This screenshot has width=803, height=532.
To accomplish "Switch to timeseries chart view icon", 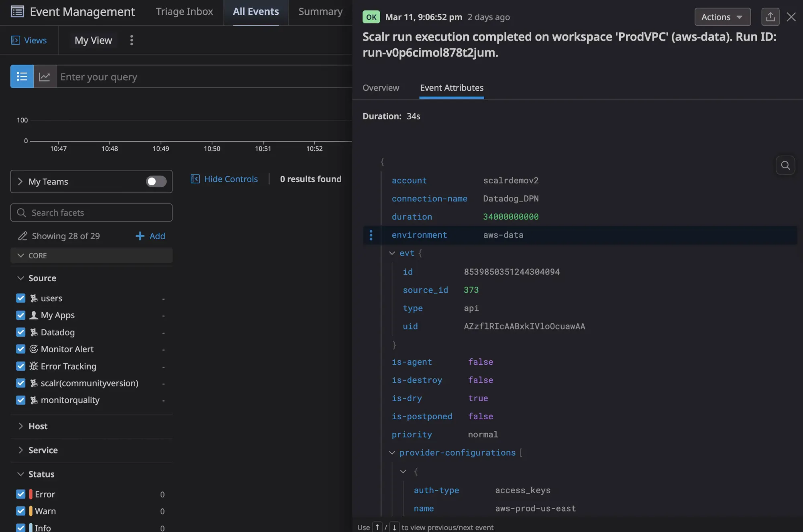I will [45, 77].
